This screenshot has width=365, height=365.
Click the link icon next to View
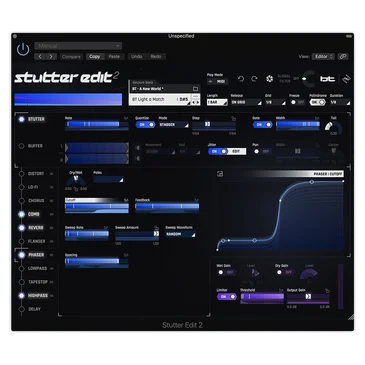[x=343, y=57]
